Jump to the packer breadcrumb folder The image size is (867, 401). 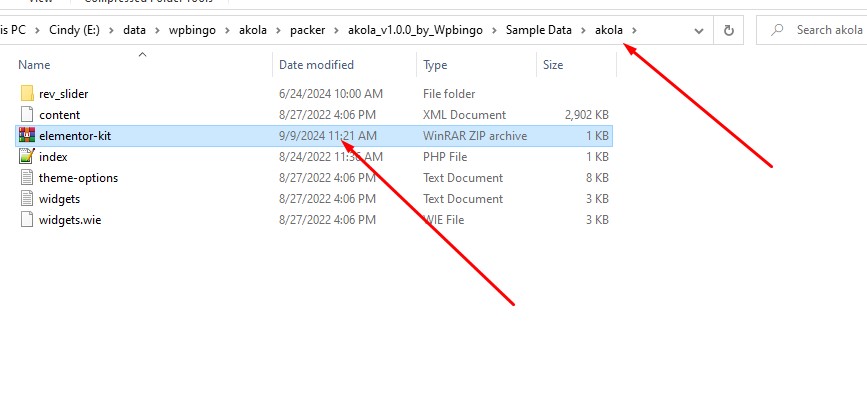tap(307, 30)
